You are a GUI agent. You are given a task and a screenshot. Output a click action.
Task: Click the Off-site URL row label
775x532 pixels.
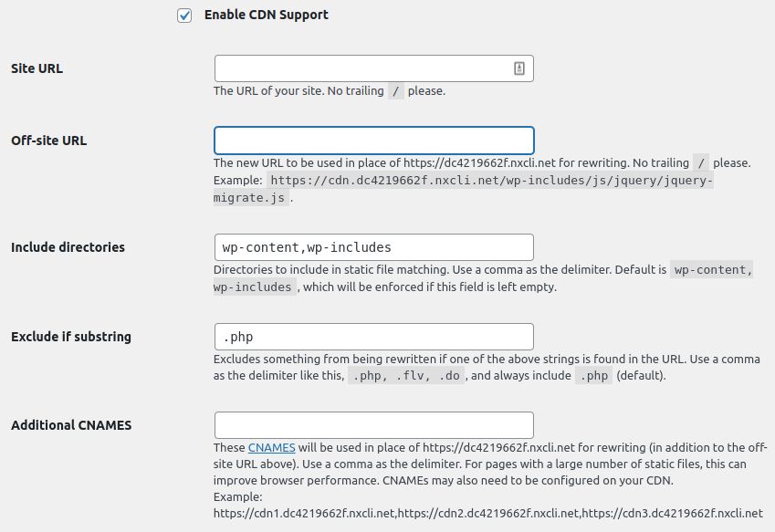point(49,141)
